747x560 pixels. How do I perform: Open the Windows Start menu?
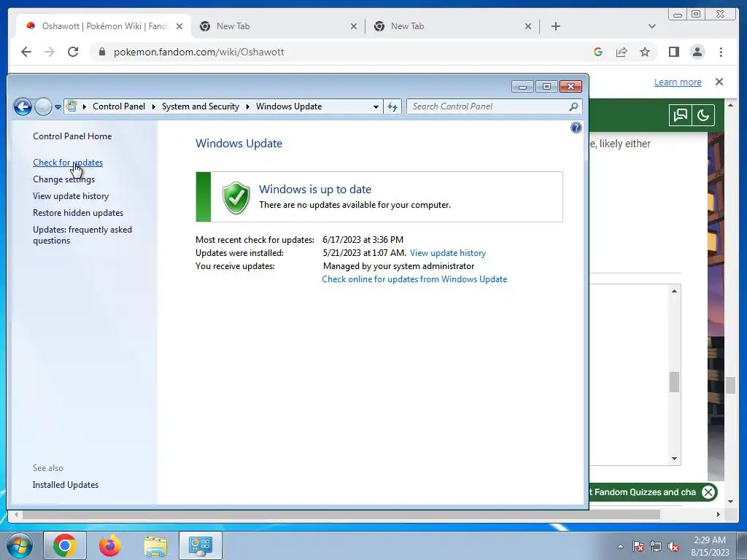[19, 545]
